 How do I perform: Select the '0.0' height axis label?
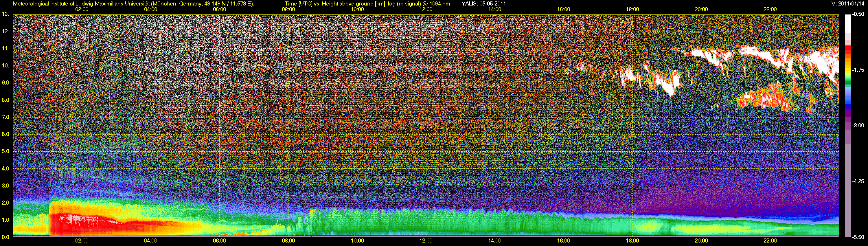tap(5, 237)
